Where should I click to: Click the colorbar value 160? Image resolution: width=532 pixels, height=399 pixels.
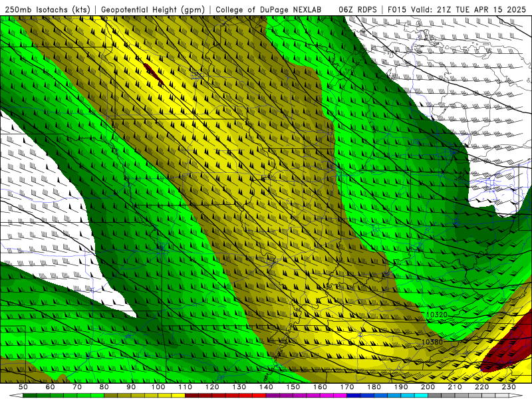point(321,387)
